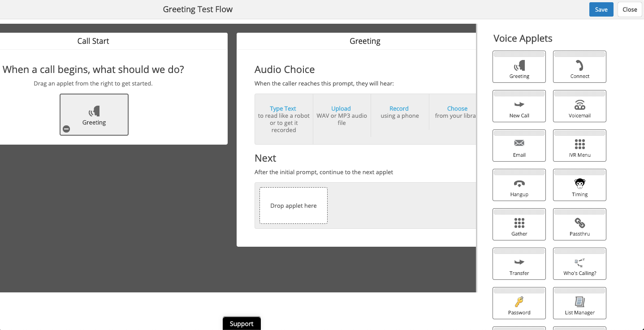This screenshot has height=330, width=644.
Task: Select the Gather keypad applet
Action: [x=519, y=224]
